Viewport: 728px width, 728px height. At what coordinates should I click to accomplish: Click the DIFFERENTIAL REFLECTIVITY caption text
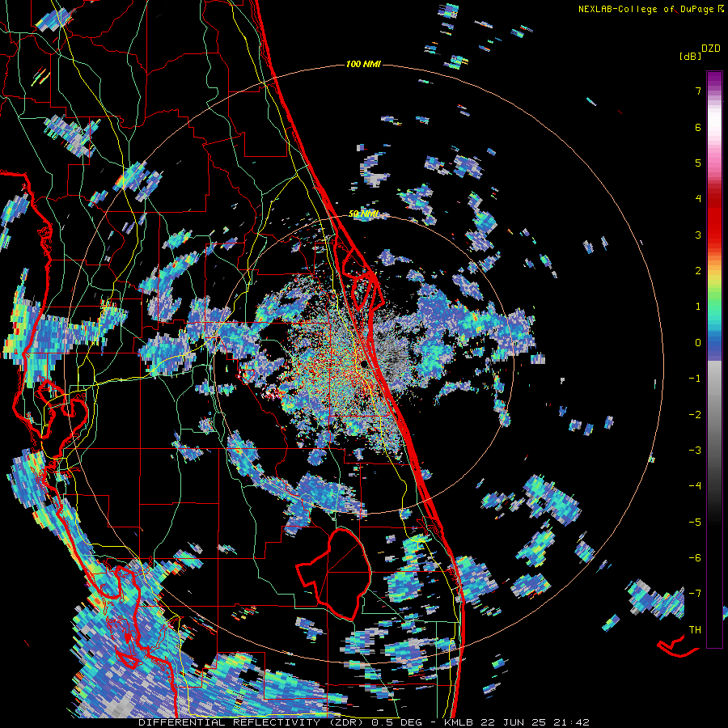click(230, 722)
